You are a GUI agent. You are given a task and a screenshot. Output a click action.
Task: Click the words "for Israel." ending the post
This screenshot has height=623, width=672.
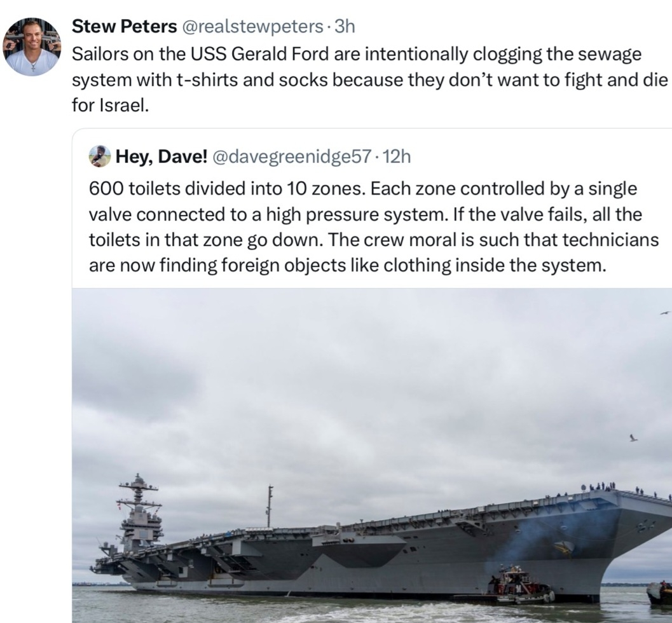click(109, 106)
